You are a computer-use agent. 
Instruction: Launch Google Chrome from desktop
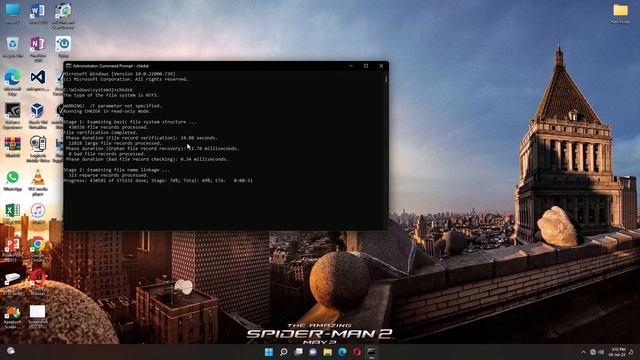click(38, 249)
